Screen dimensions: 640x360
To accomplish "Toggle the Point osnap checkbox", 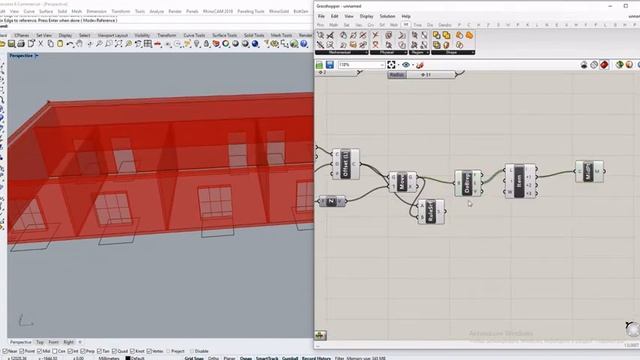I will [x=22, y=351].
